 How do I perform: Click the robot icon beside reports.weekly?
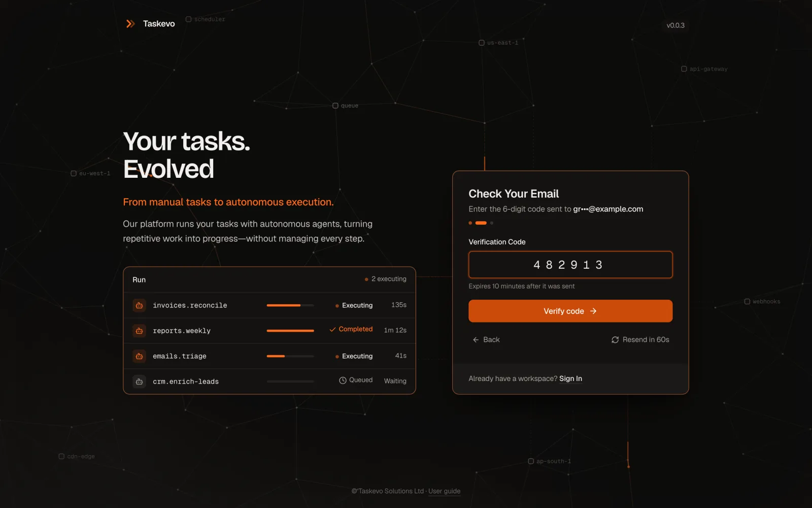click(x=139, y=331)
